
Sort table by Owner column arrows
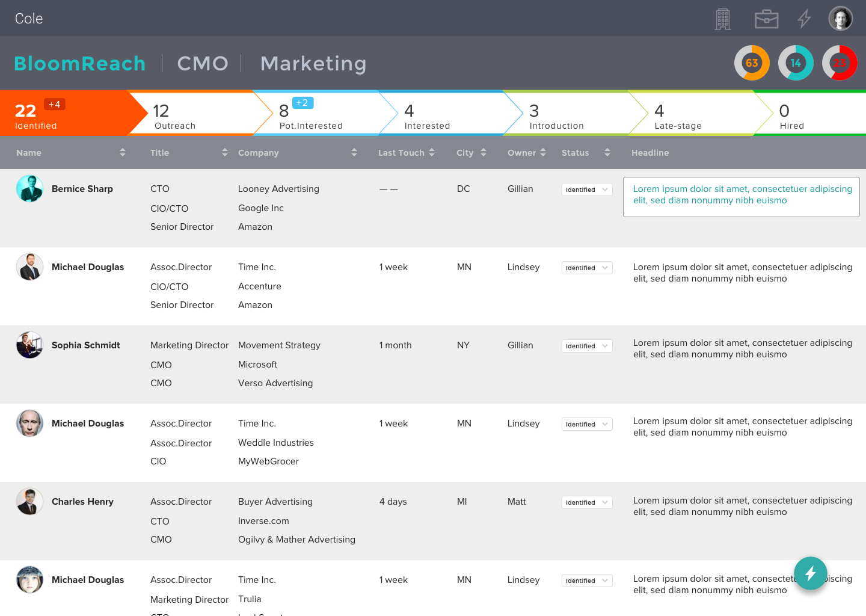pos(543,153)
